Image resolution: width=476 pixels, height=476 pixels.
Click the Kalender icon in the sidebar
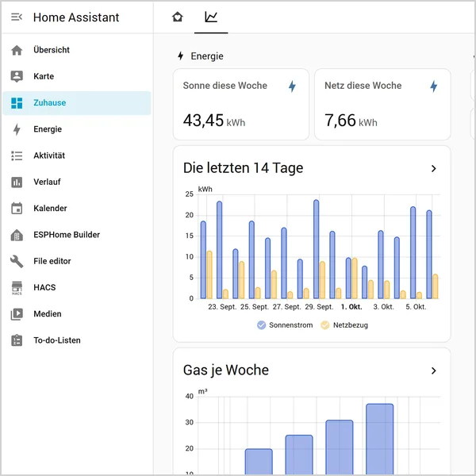coord(17,209)
